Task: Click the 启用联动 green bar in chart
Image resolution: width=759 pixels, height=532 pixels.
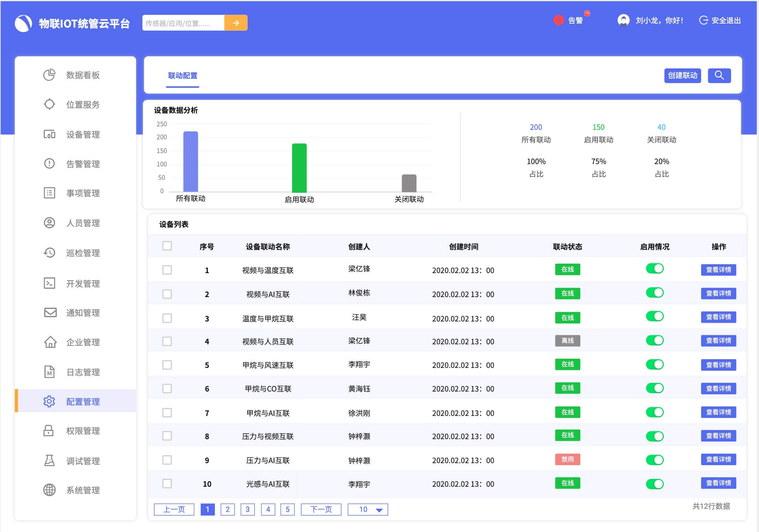Action: point(299,167)
